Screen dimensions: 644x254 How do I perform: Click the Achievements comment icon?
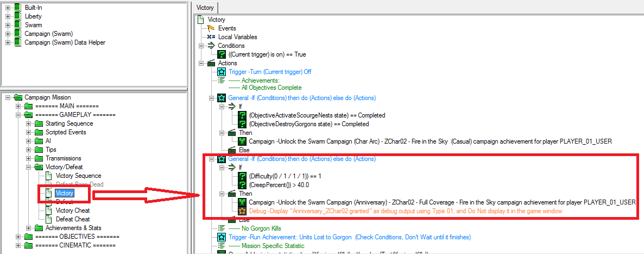pos(222,80)
